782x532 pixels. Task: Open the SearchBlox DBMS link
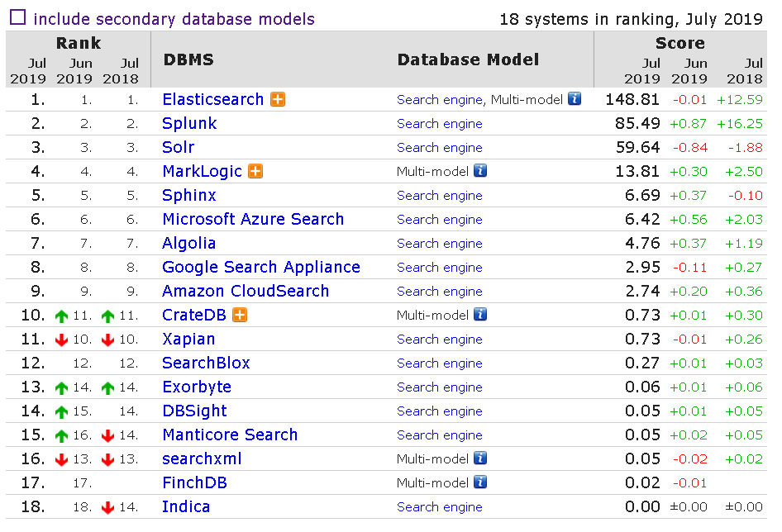pos(206,363)
